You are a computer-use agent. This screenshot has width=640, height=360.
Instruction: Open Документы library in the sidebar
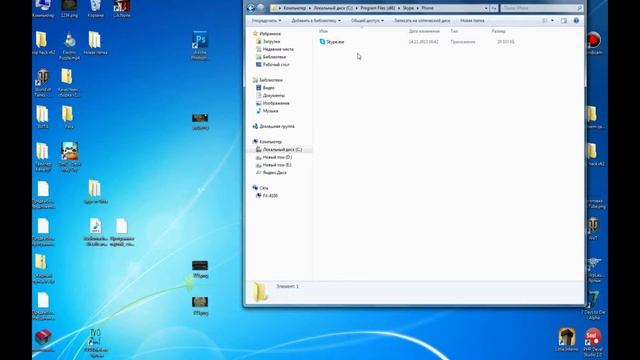pyautogui.click(x=273, y=95)
